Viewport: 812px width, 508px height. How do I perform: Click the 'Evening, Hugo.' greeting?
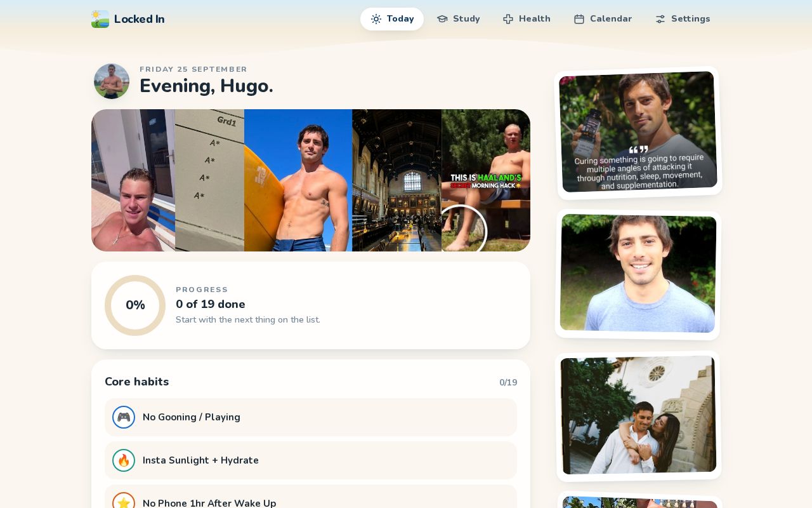[x=206, y=86]
